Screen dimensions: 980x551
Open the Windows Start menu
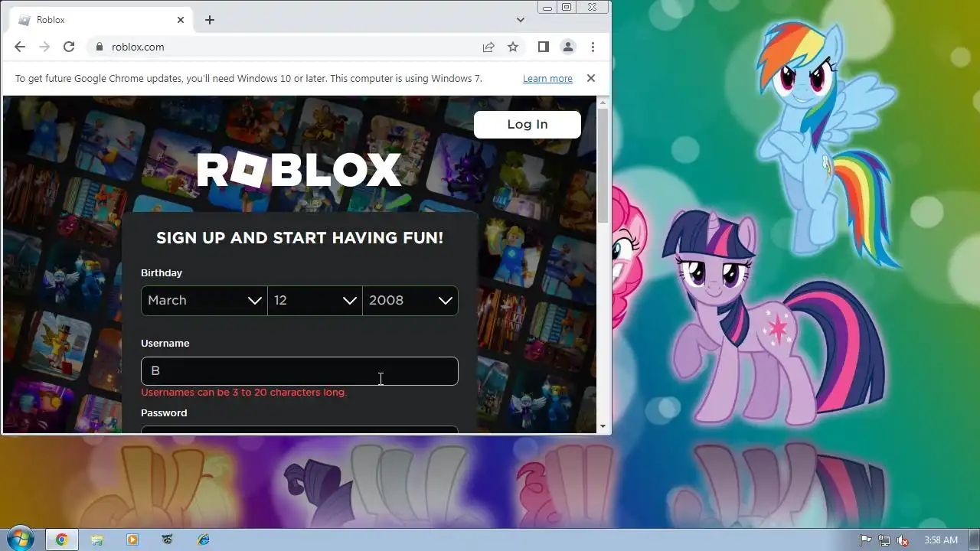21,540
